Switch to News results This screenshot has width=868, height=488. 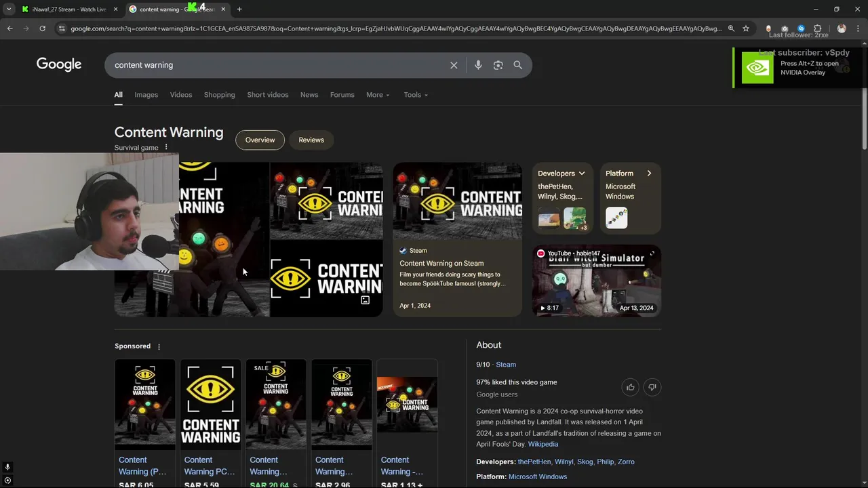pyautogui.click(x=309, y=95)
